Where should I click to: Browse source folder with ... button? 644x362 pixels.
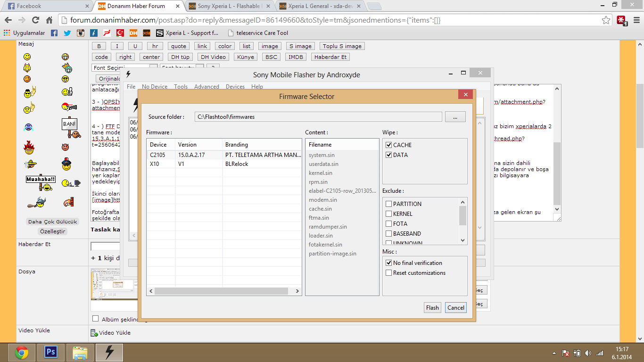[455, 116]
